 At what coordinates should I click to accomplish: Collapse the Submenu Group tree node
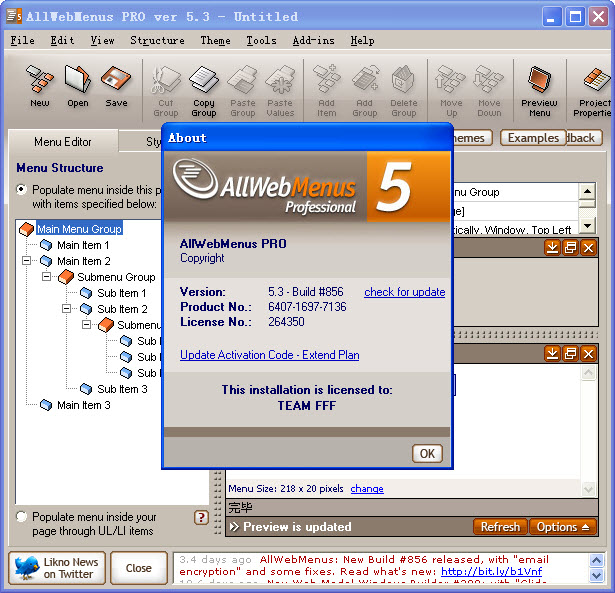46,276
